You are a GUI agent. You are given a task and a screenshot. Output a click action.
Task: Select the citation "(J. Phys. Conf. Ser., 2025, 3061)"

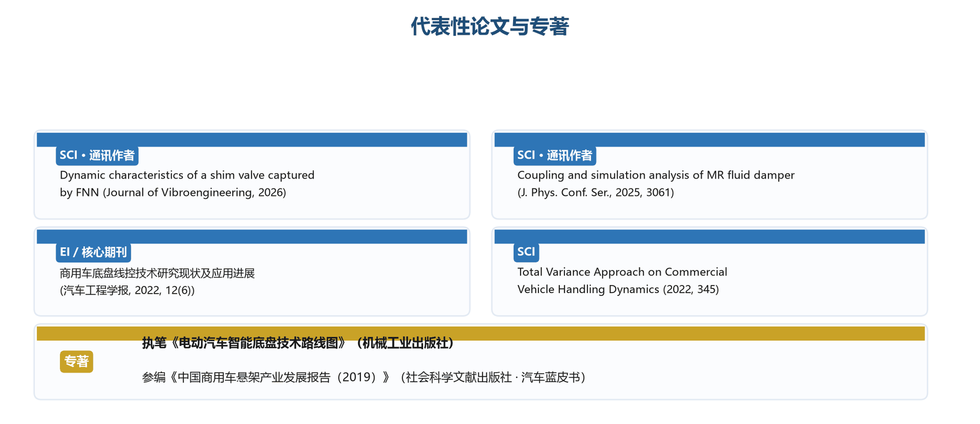595,192
